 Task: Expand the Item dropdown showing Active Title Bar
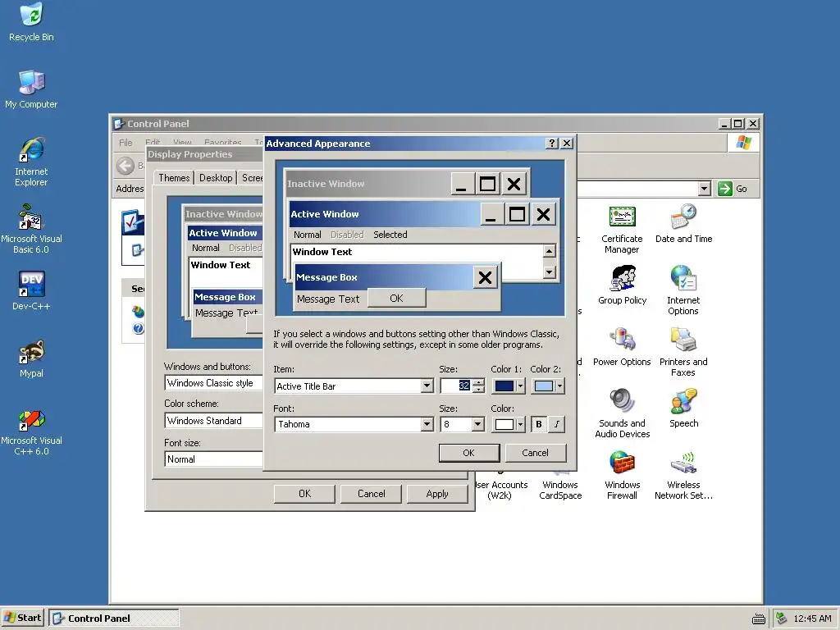tap(427, 386)
